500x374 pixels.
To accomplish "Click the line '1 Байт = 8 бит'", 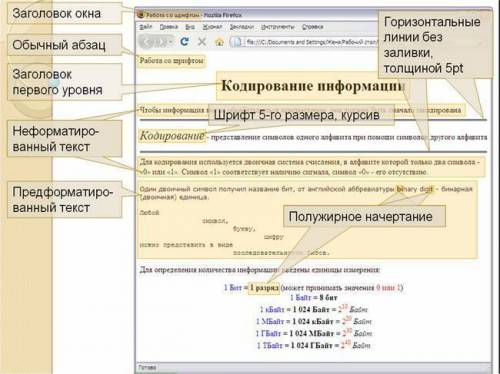I will click(x=314, y=297).
